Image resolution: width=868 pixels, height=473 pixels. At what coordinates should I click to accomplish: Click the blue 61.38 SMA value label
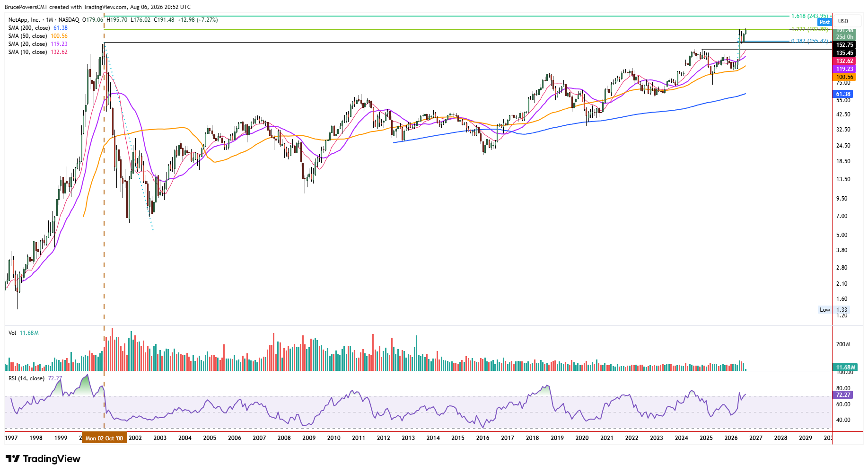843,94
